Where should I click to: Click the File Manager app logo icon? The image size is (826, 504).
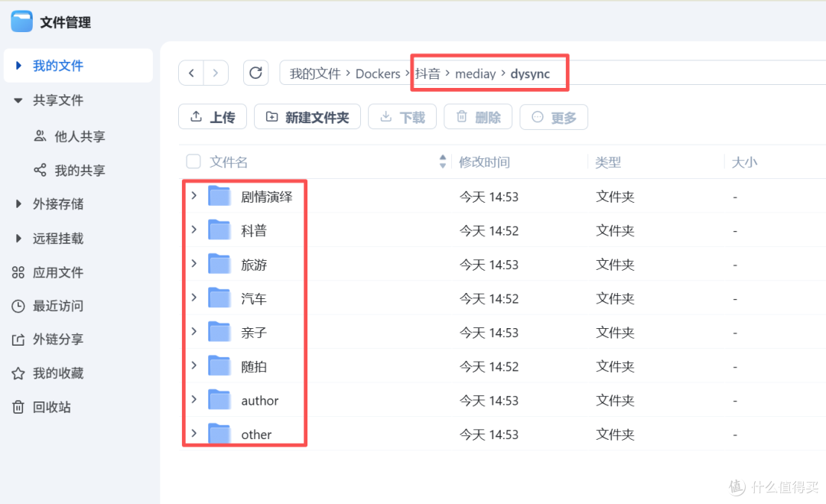point(21,21)
